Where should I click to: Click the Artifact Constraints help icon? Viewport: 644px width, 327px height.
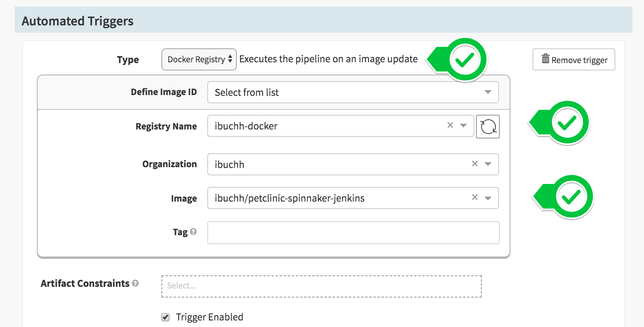pyautogui.click(x=136, y=283)
